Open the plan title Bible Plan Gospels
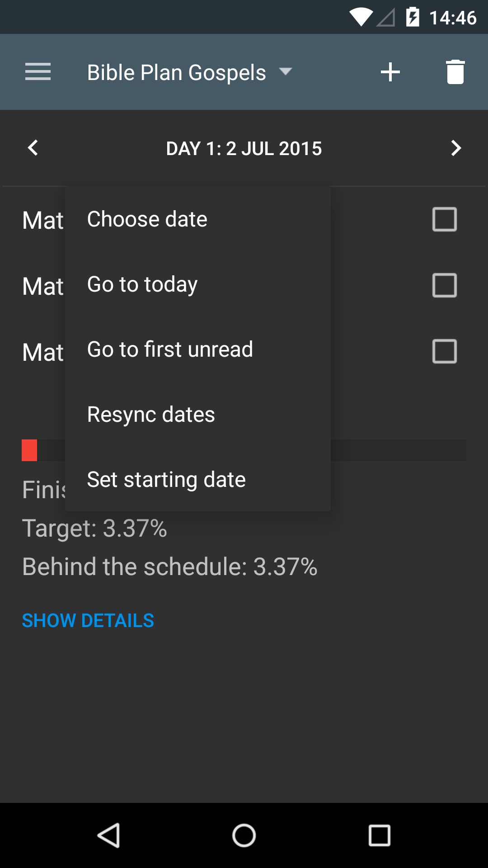The width and height of the screenshot is (488, 868). [x=176, y=72]
